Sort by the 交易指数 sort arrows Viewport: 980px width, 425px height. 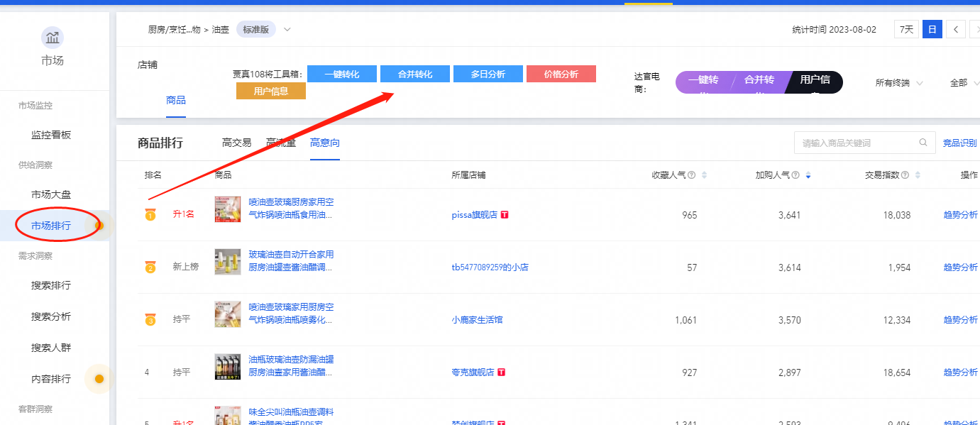918,175
